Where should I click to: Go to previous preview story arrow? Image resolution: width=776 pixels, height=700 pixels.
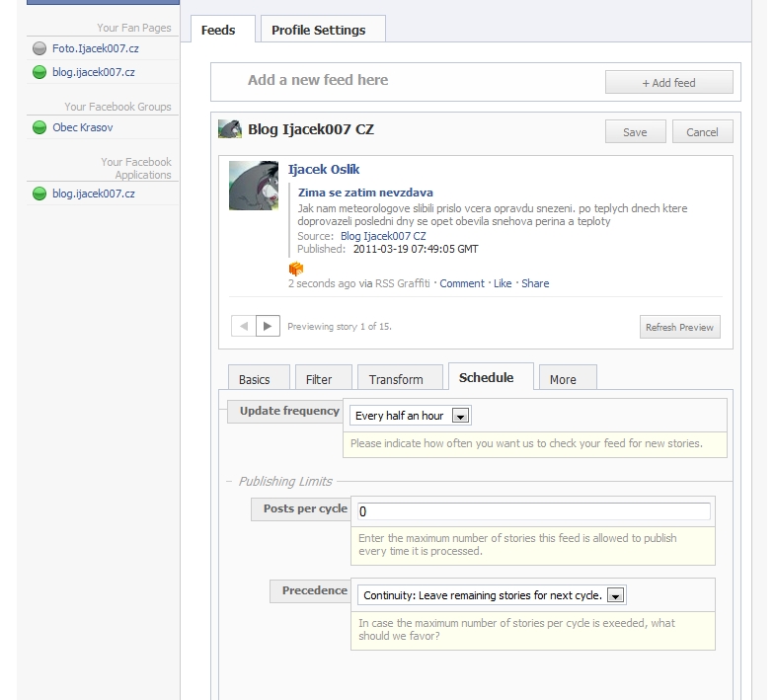coord(243,326)
